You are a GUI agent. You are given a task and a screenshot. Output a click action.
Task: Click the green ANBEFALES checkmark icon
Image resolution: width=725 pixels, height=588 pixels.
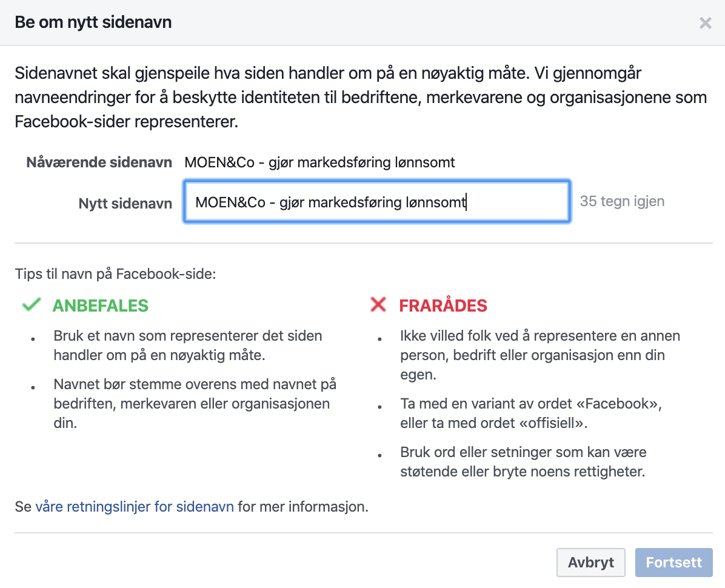(32, 305)
